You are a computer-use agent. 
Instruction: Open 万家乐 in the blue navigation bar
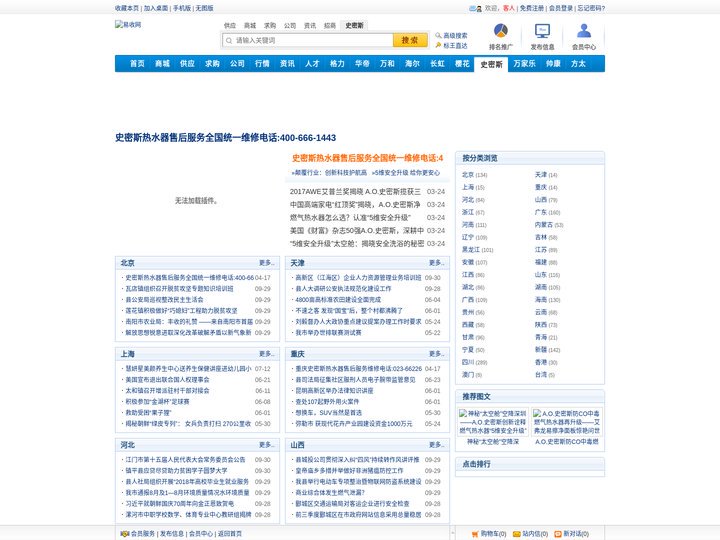[524, 64]
